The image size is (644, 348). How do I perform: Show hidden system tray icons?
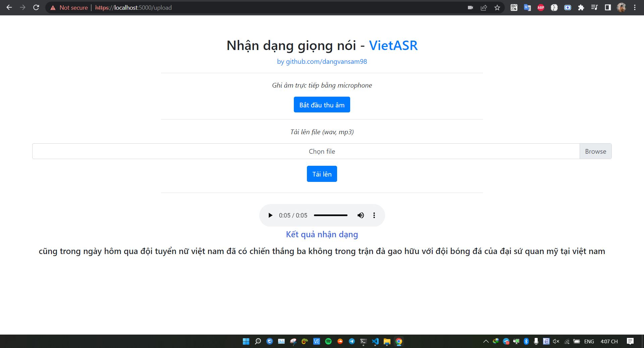[x=486, y=341]
